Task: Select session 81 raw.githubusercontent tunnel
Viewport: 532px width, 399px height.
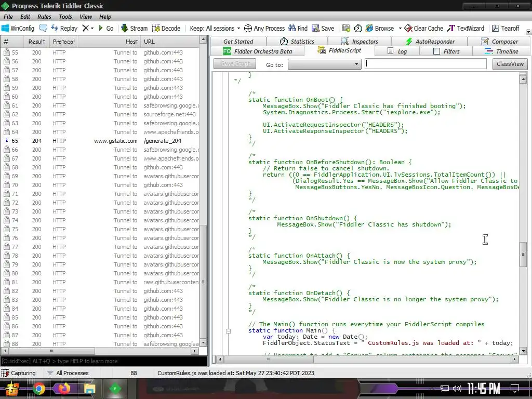Action: [x=101, y=282]
